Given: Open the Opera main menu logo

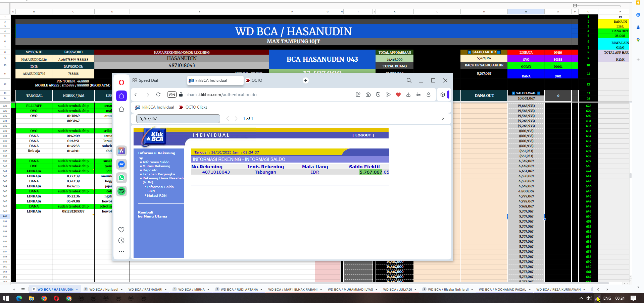Looking at the screenshot, I should (121, 82).
